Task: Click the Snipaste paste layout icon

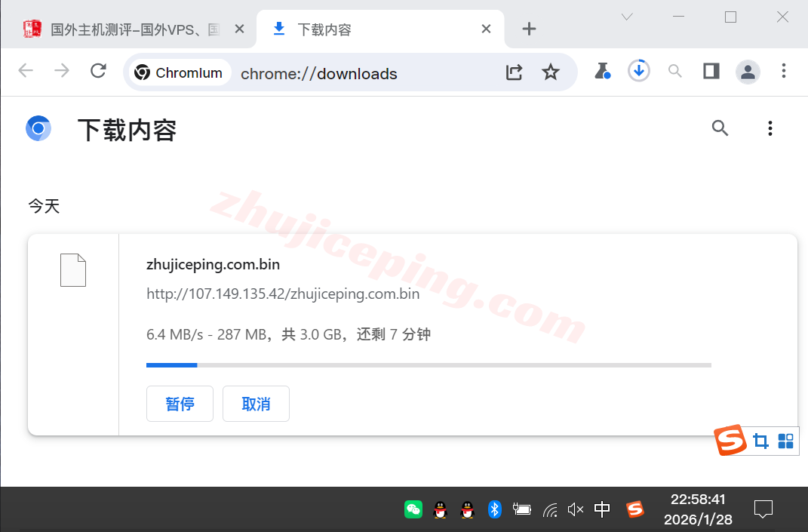Action: (785, 440)
